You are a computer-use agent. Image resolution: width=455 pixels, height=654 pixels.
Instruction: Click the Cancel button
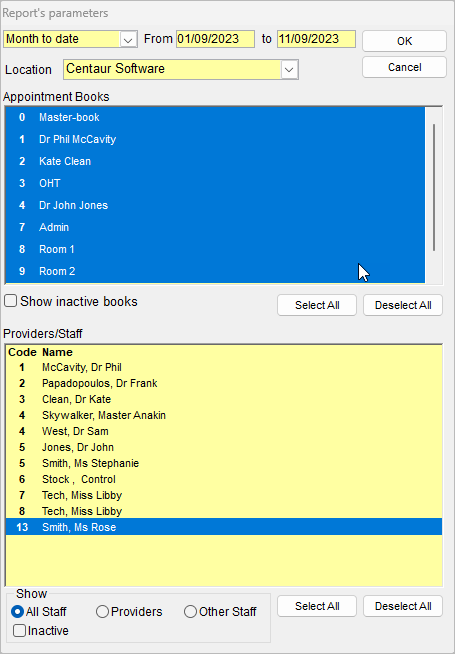tap(404, 67)
